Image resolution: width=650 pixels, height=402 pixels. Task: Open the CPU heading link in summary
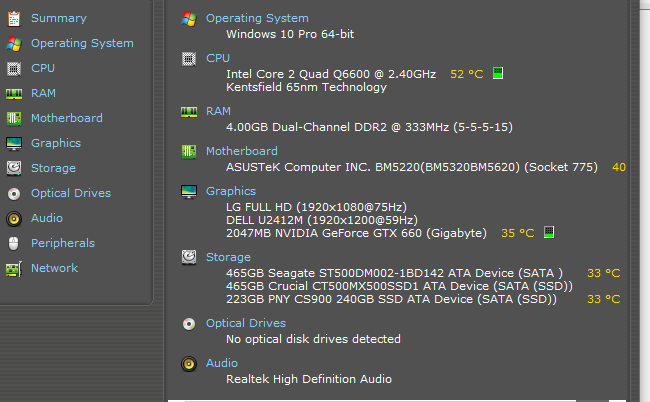point(218,58)
